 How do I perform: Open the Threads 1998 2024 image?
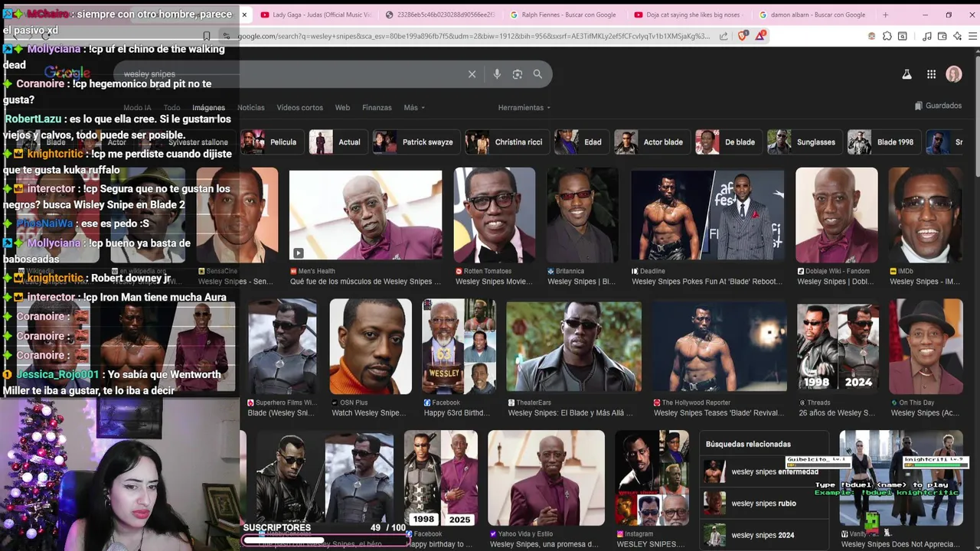pyautogui.click(x=838, y=347)
